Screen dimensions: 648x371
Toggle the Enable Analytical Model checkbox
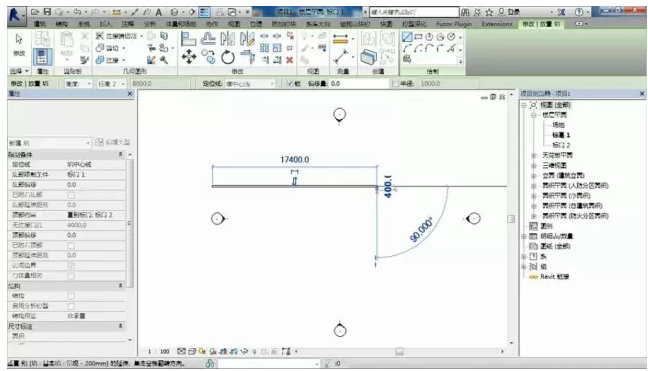[x=71, y=306]
